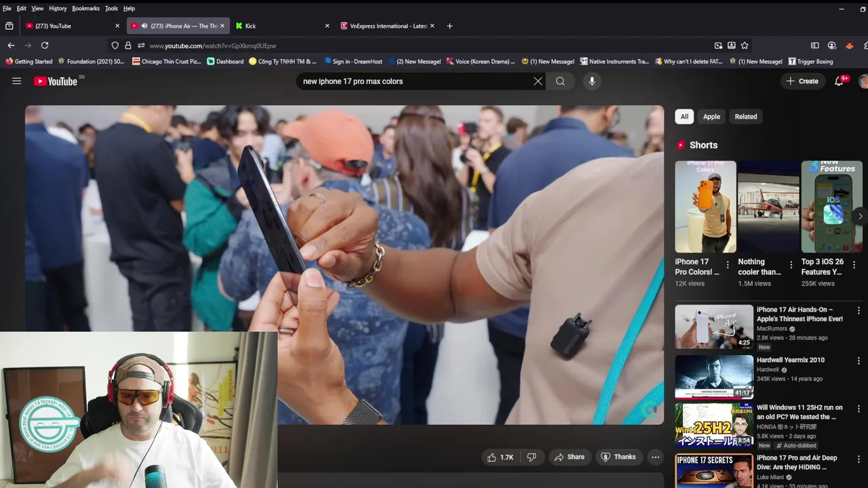868x488 pixels.
Task: Open options for Top 3 iOS 26 short
Action: [854, 265]
